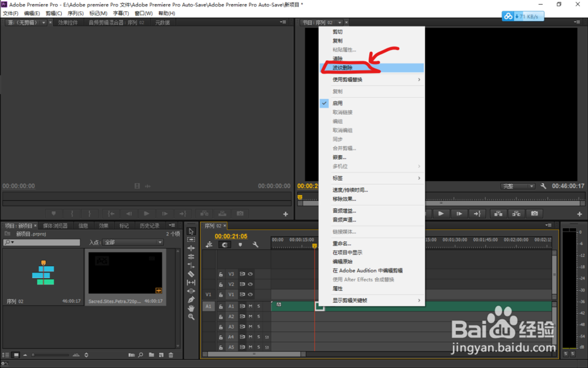Image resolution: width=588 pixels, height=368 pixels.
Task: Select the Pen tool
Action: [x=191, y=300]
